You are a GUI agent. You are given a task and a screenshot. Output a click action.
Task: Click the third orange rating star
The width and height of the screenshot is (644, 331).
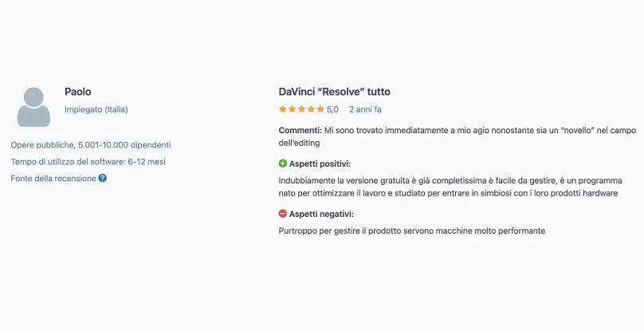[301, 109]
